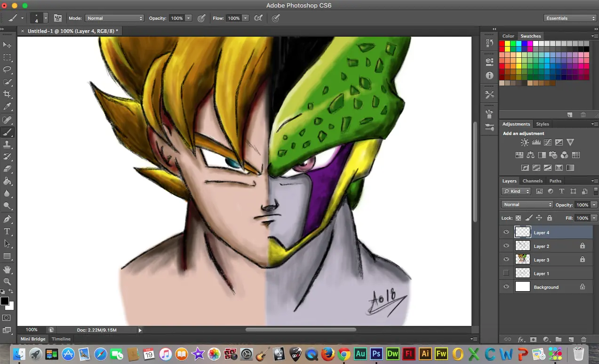Hide Layer 4 visibility eye

click(506, 232)
